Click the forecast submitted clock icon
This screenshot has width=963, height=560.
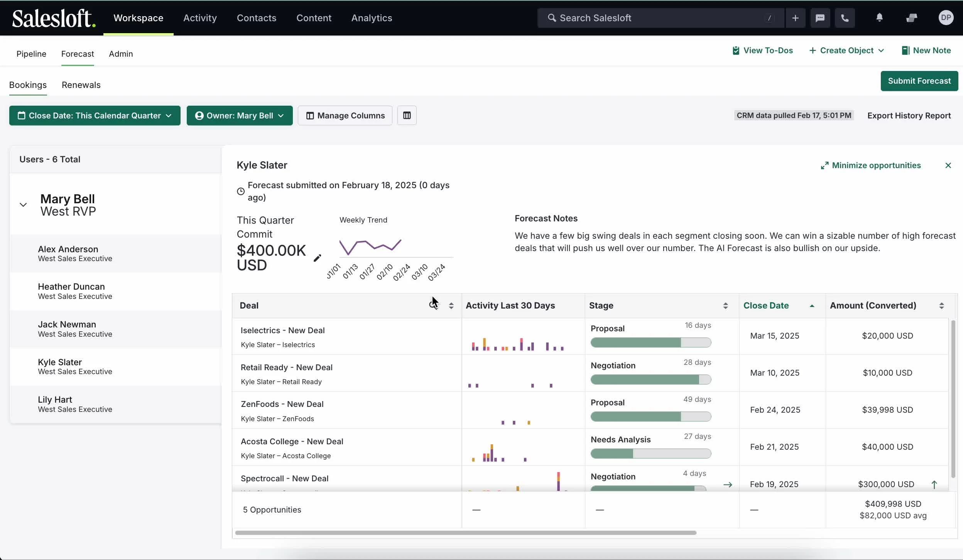tap(240, 191)
